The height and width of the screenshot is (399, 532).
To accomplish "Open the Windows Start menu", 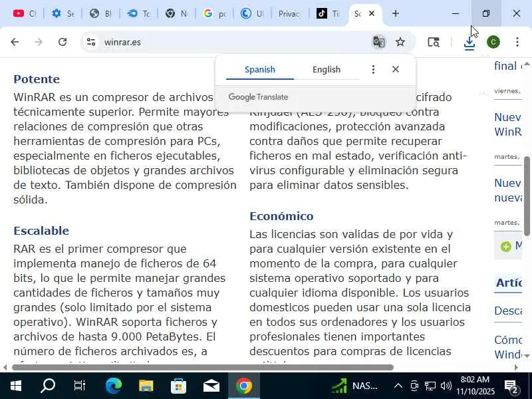I will tap(15, 386).
